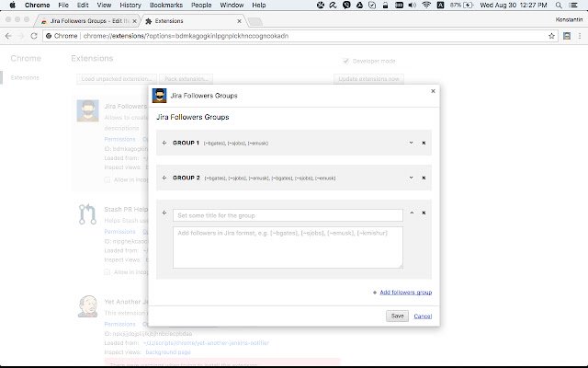
Task: Click the Stash PR Helper extension icon
Action: click(x=88, y=214)
